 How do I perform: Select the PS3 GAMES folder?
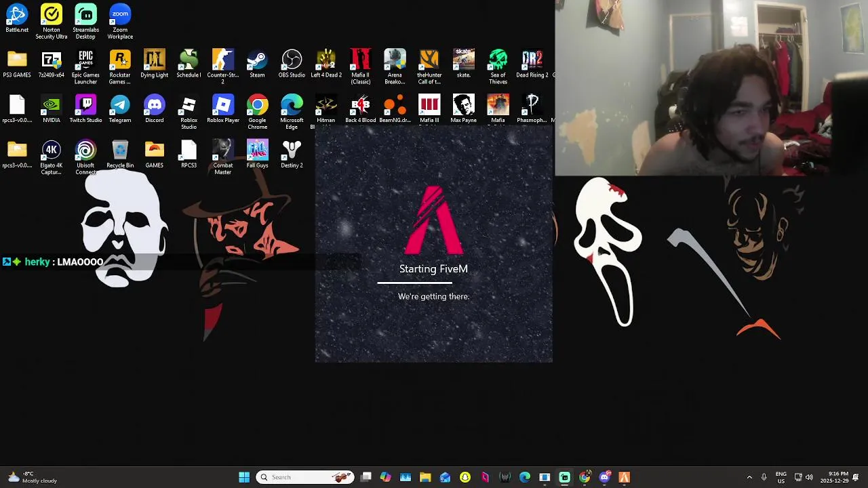[x=17, y=64]
